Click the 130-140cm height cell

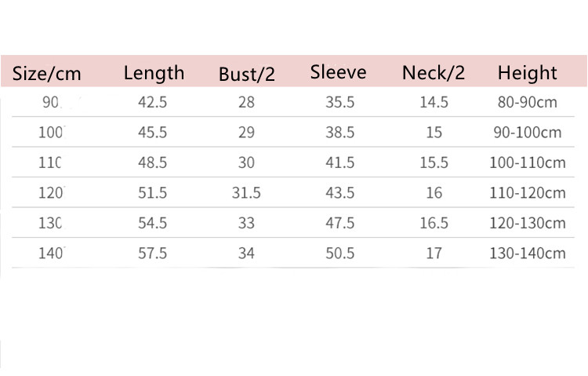[x=528, y=254]
